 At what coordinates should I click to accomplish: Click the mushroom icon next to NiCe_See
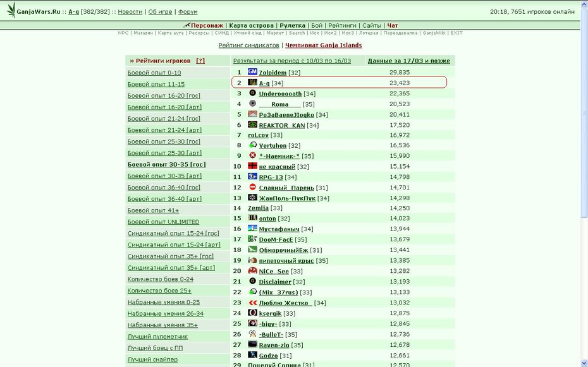tap(252, 270)
